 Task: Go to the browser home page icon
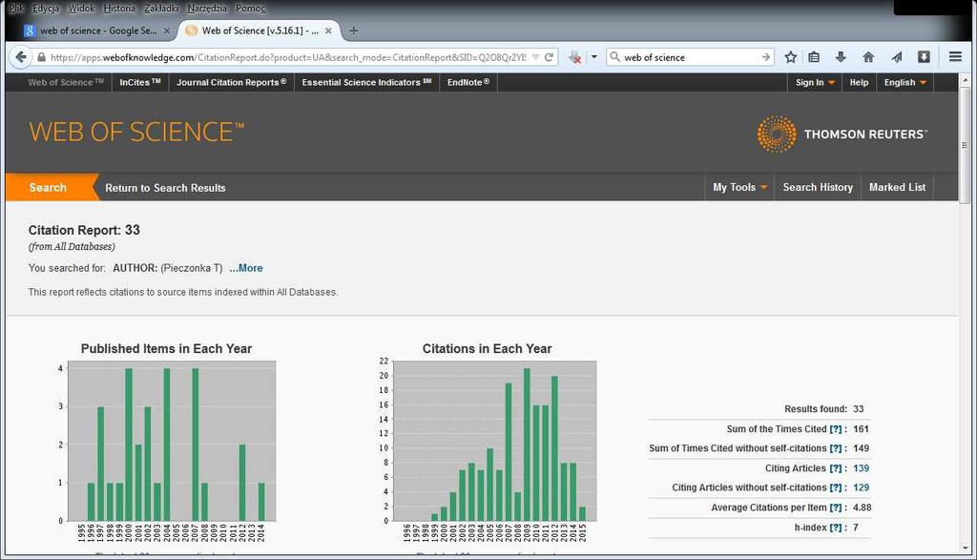868,57
